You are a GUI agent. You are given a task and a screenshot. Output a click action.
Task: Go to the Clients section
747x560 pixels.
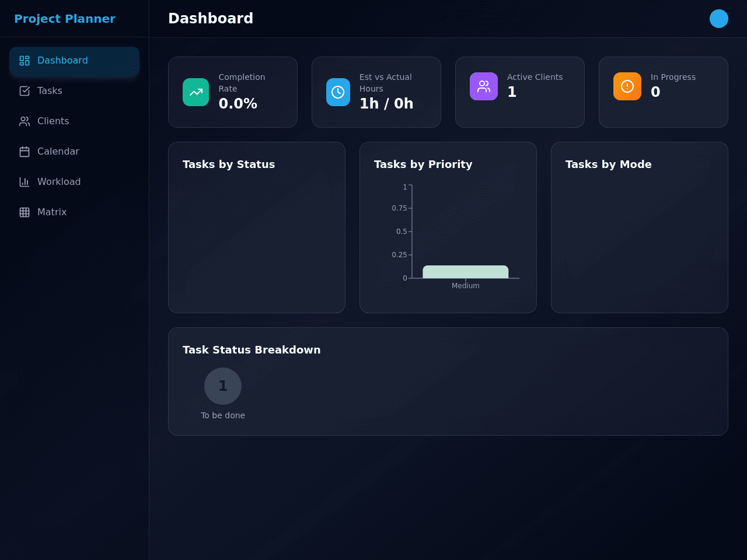coord(74,121)
